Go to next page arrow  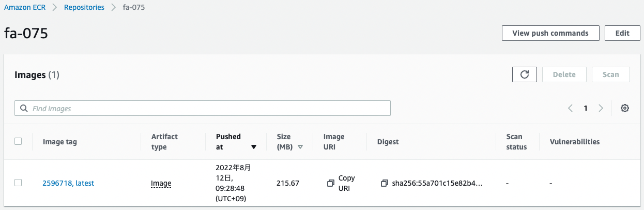point(601,108)
